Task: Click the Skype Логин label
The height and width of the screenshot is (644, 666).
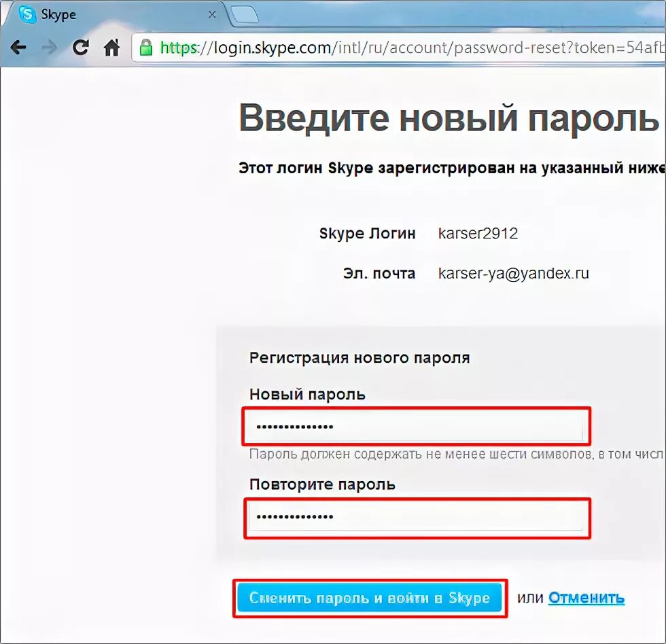Action: click(x=368, y=234)
